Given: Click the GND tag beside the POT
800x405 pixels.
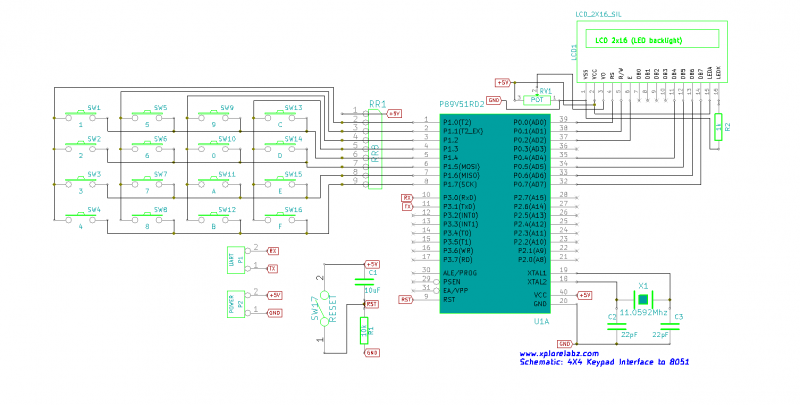Looking at the screenshot, I should point(493,100).
